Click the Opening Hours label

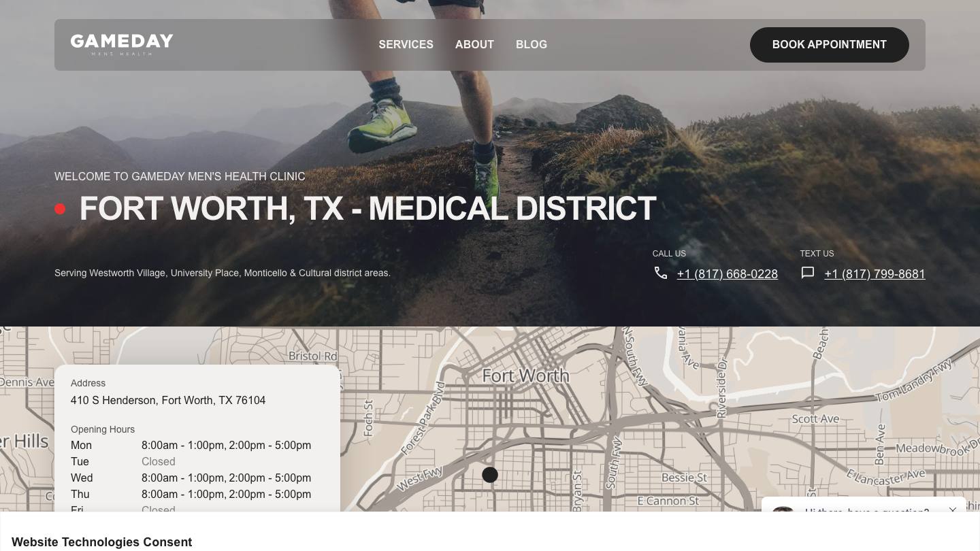click(x=103, y=429)
